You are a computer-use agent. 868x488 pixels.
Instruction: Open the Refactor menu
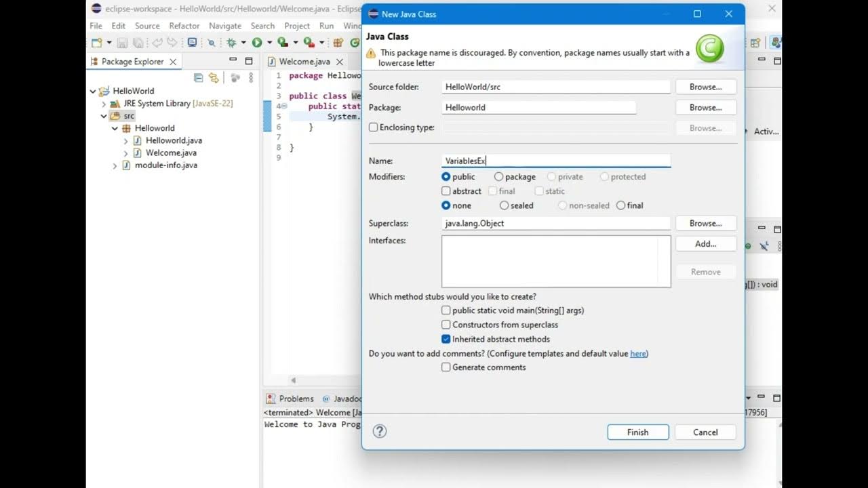pos(184,26)
